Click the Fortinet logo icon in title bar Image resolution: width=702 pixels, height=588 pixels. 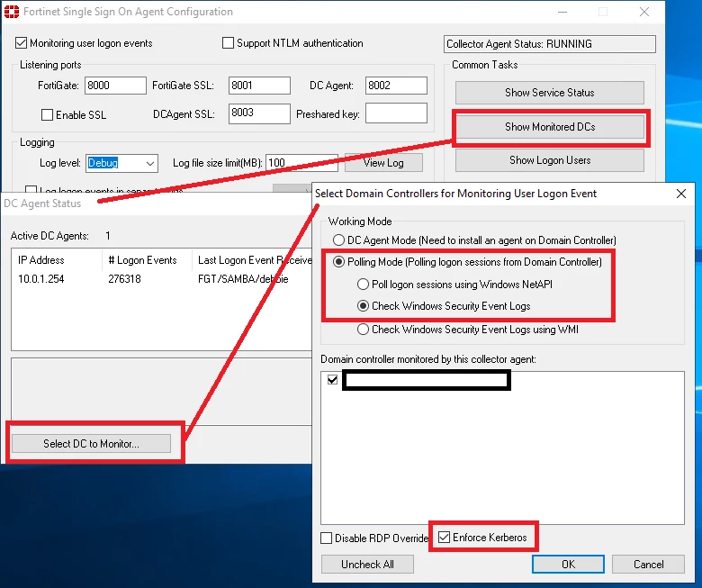11,12
